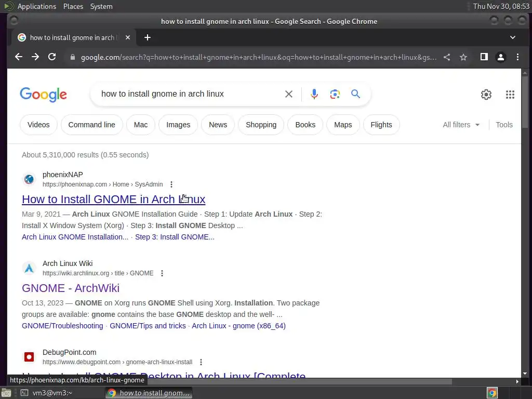
Task: View site information via the lock icon
Action: (72, 57)
